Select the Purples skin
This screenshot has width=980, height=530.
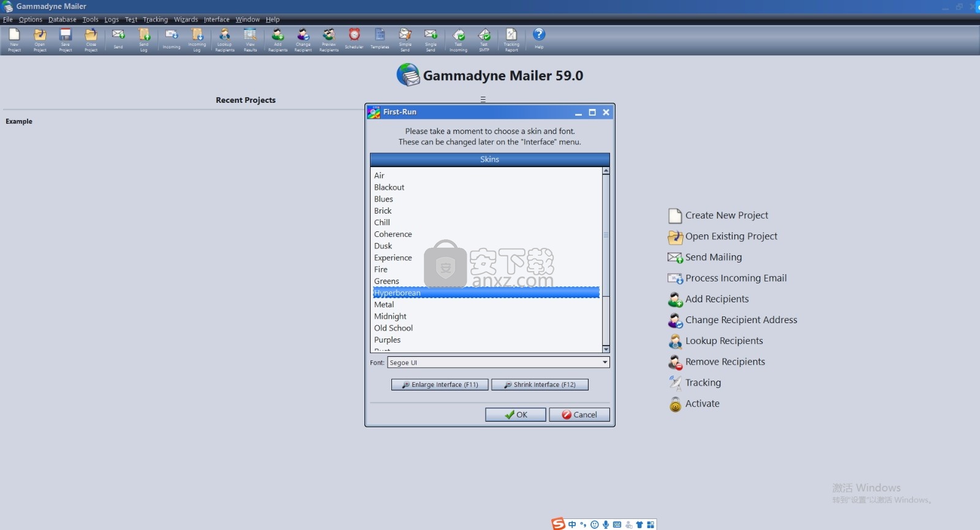tap(487, 340)
